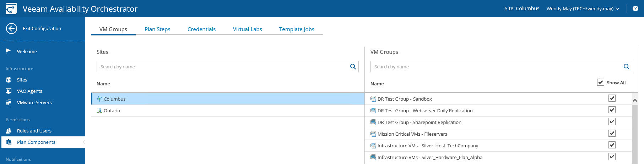
Task: Uncheck Silver_Host_TechCompany checkbox
Action: (x=612, y=145)
